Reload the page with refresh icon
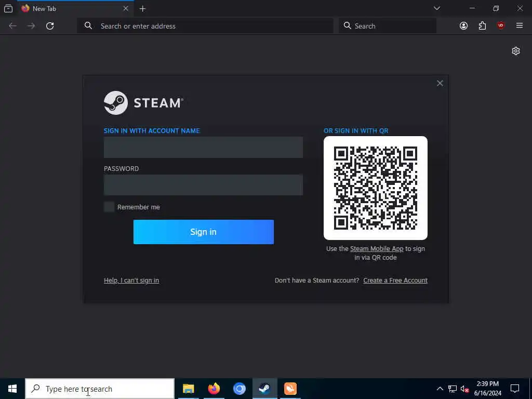 click(50, 26)
